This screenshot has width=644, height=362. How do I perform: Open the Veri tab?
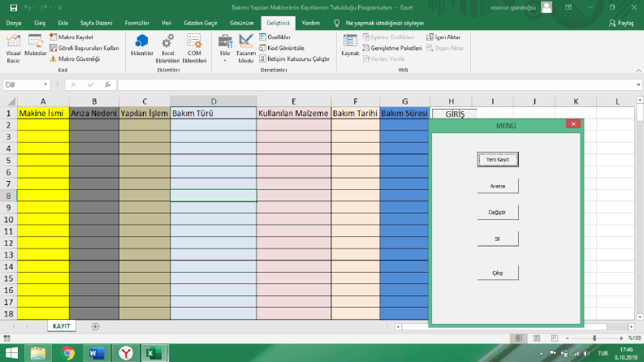[x=166, y=23]
